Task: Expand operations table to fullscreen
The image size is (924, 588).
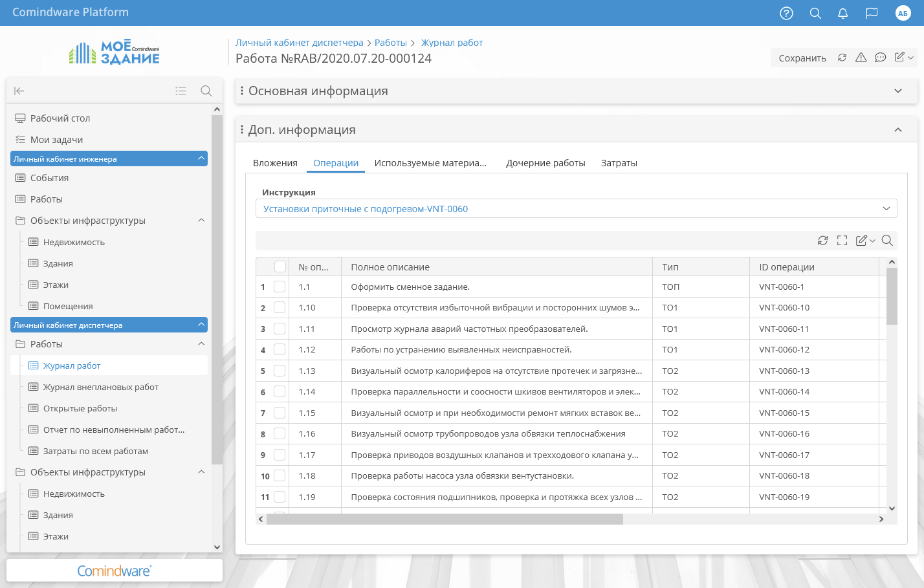Action: [842, 241]
